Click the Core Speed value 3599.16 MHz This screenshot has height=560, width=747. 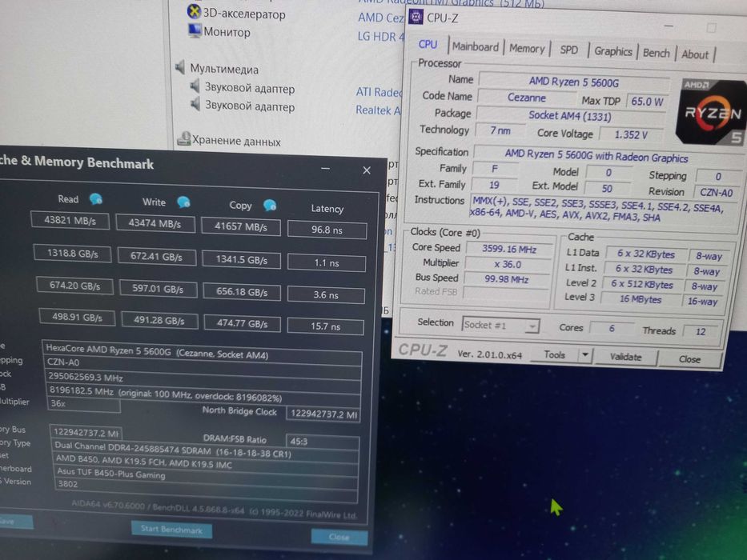[508, 249]
